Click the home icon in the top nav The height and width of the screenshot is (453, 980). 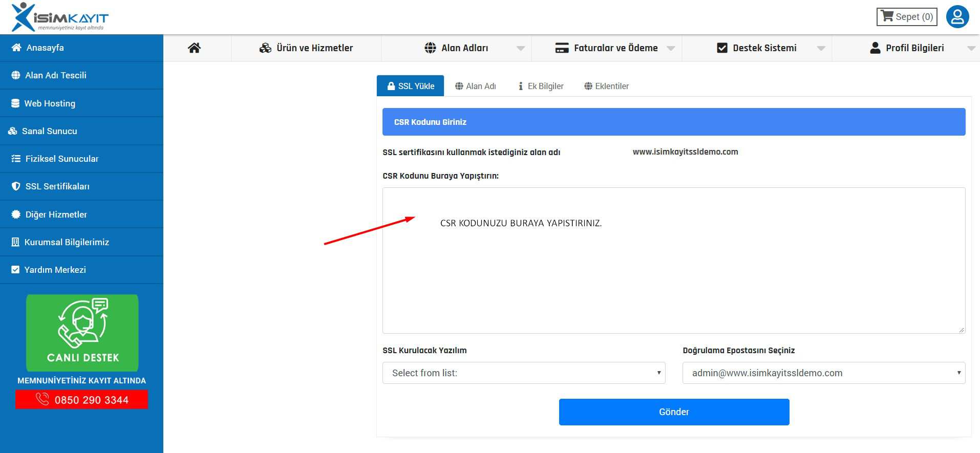[194, 48]
